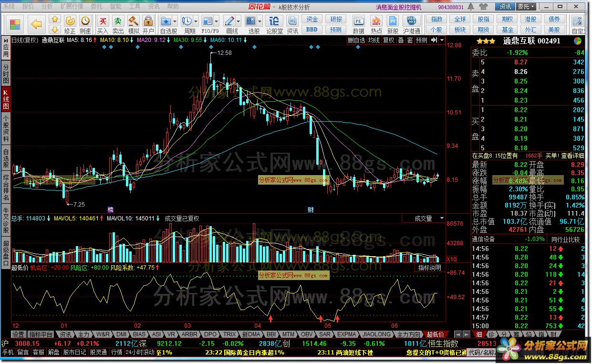592x364 pixels.
Task: Click the yellow down arrow button
Action: 55,30
